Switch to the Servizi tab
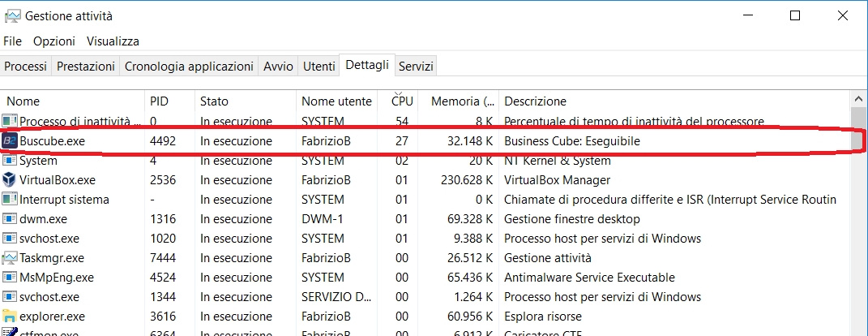The height and width of the screenshot is (336, 868). [416, 67]
